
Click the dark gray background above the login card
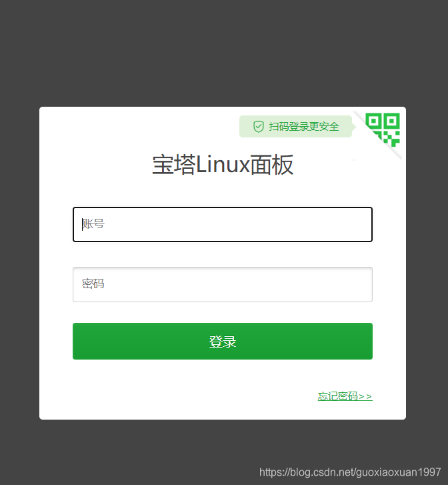[223, 53]
